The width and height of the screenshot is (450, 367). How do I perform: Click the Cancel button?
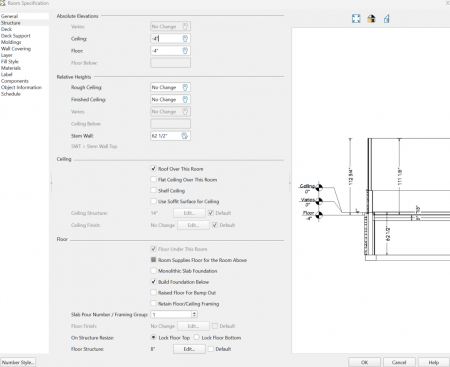(399, 362)
